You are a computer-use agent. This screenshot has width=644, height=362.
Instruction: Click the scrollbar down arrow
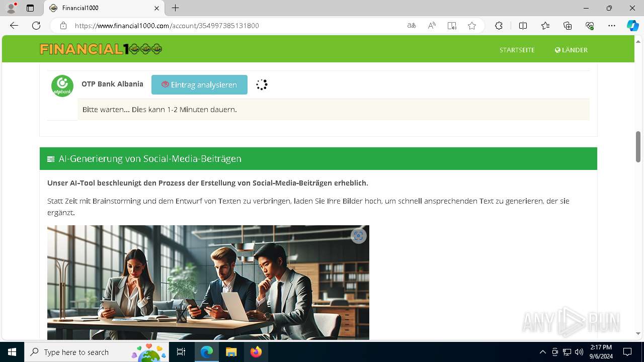click(x=638, y=333)
